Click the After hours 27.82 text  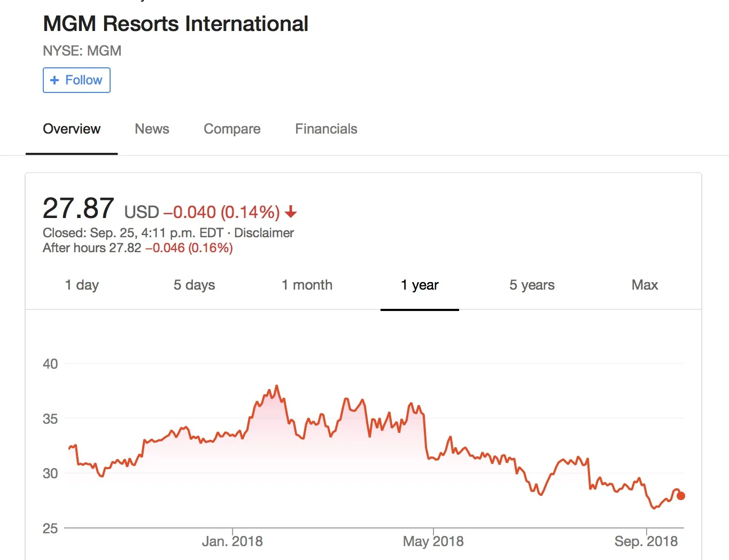(92, 248)
